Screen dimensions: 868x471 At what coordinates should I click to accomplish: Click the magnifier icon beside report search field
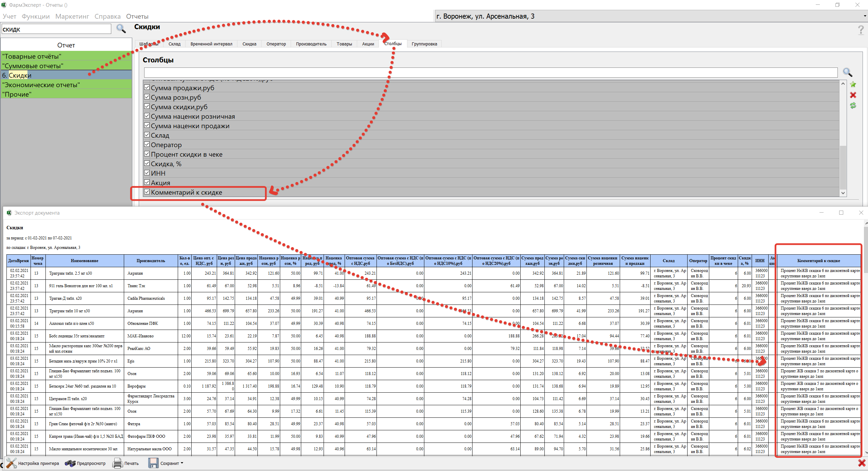(x=121, y=29)
